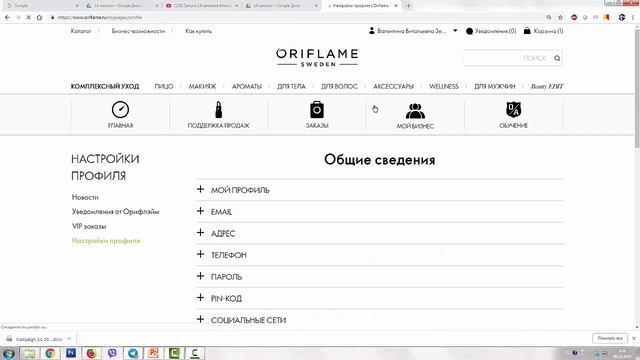The width and height of the screenshot is (640, 360).
Task: Open VIP заказы sidebar link
Action: 89,226
